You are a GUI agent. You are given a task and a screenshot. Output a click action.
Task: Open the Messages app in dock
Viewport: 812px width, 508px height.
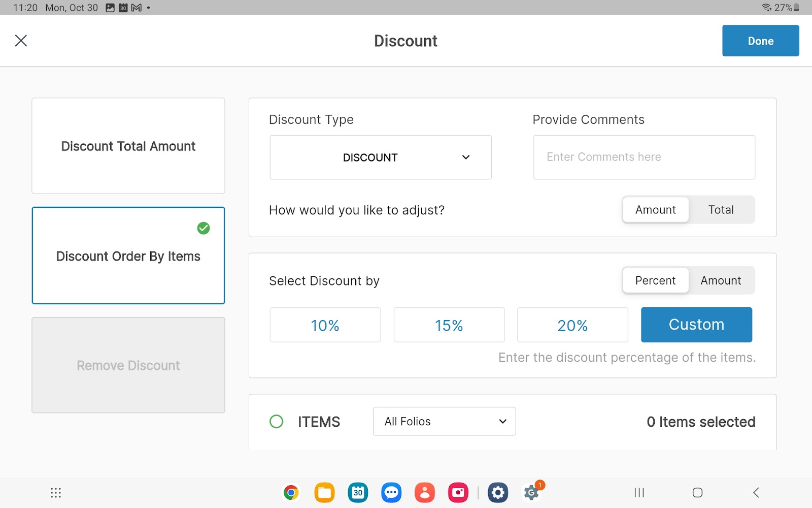click(x=391, y=492)
